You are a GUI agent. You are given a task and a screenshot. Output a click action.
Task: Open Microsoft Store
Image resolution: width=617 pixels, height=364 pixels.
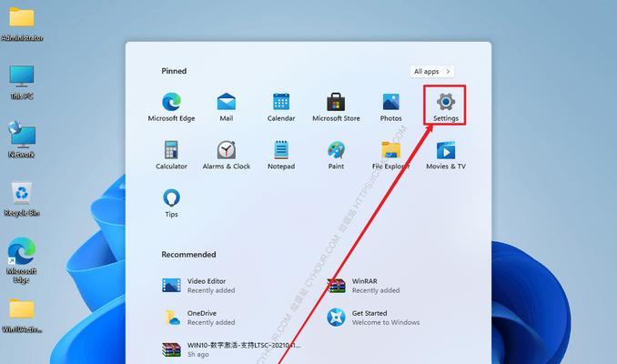pyautogui.click(x=336, y=107)
